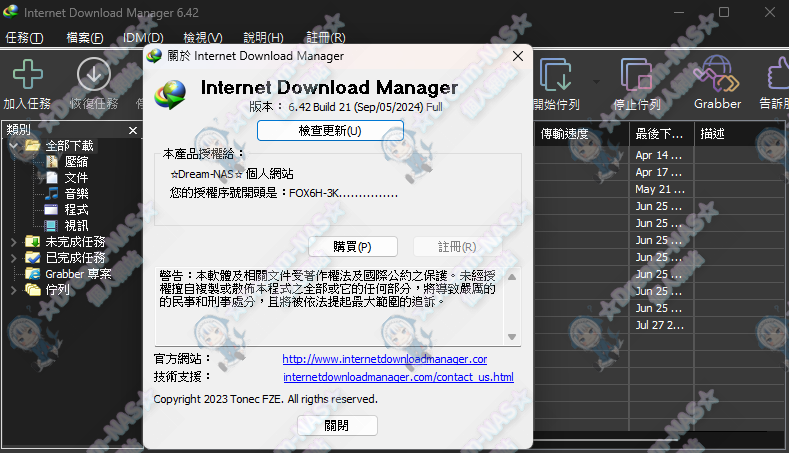This screenshot has width=789, height=453.
Task: Maximize the Internet Download Manager window
Action: click(x=724, y=12)
